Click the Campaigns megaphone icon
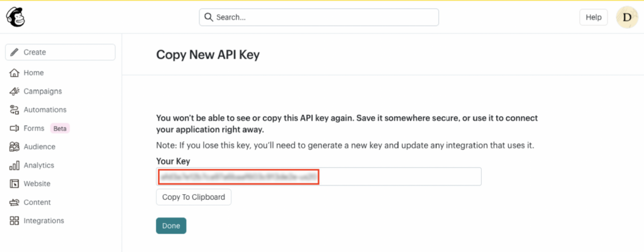Image resolution: width=644 pixels, height=252 pixels. [14, 91]
